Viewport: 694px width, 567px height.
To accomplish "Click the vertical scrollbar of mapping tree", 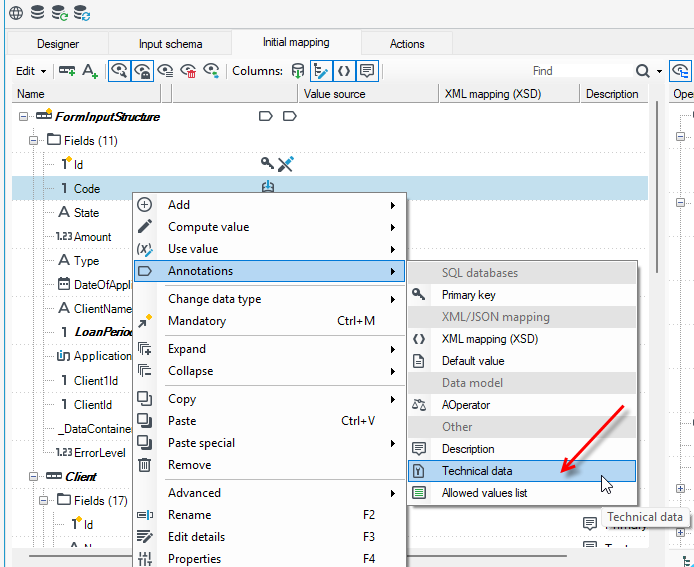I will [x=658, y=187].
